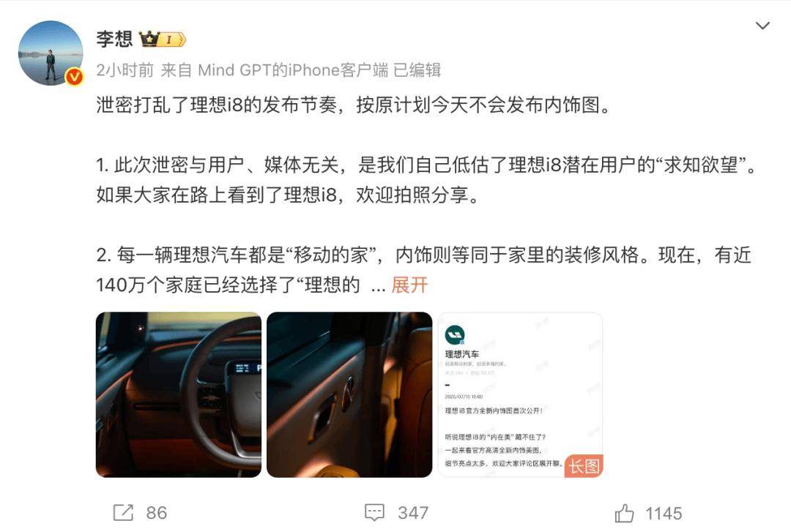Viewport: 791px width, 532px height.
Task: Open the door handle interior photo
Action: point(349,395)
